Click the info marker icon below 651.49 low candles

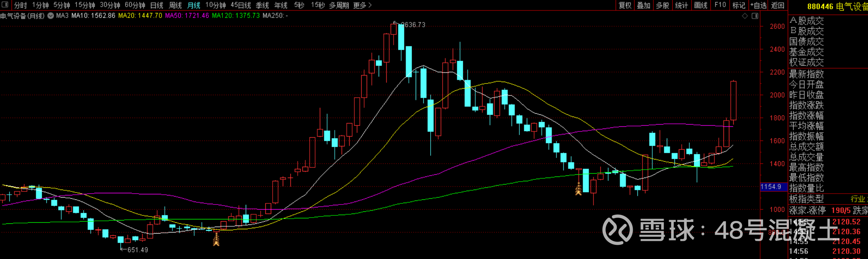[216, 239]
